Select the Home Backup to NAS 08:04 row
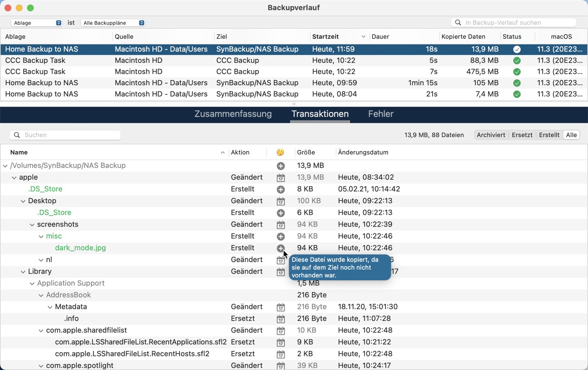 click(x=294, y=94)
